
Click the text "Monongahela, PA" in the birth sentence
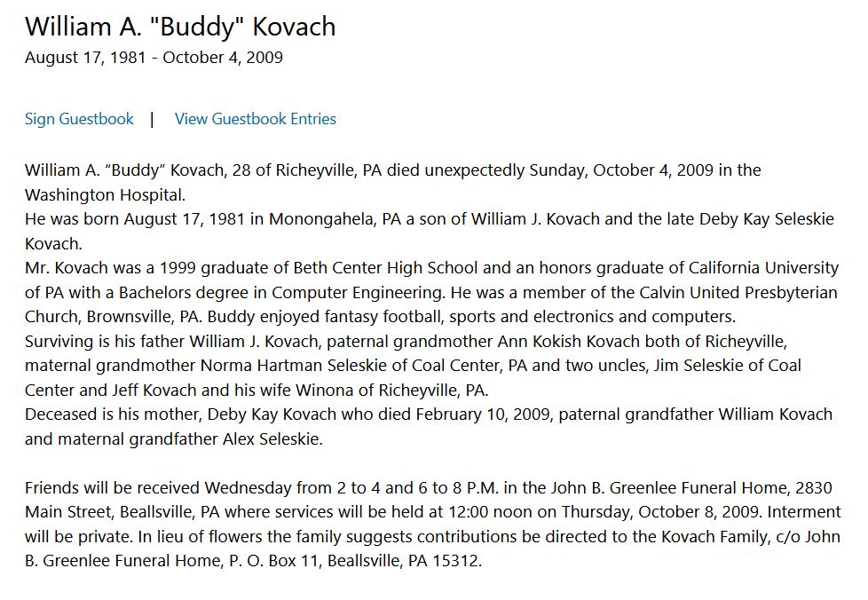(335, 219)
